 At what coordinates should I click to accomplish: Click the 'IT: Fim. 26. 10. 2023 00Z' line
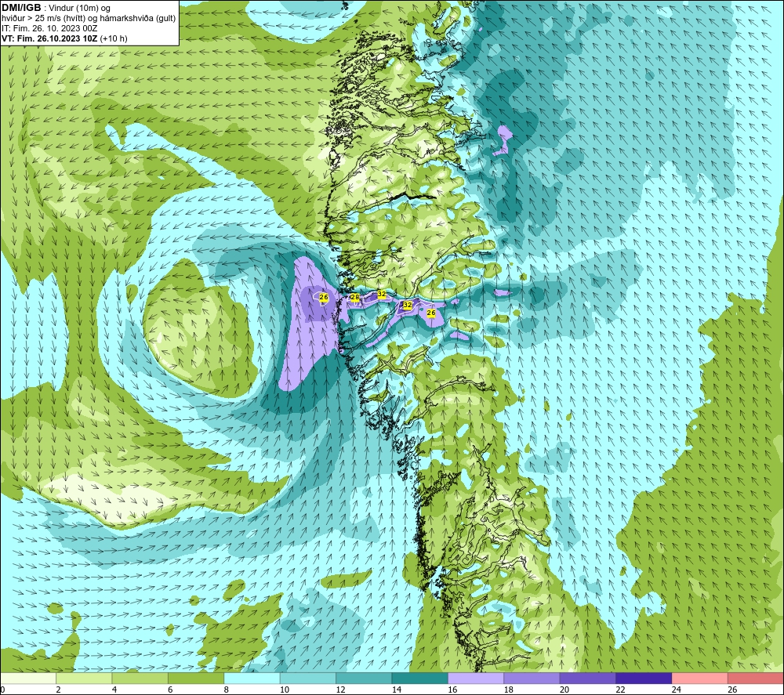(x=49, y=28)
